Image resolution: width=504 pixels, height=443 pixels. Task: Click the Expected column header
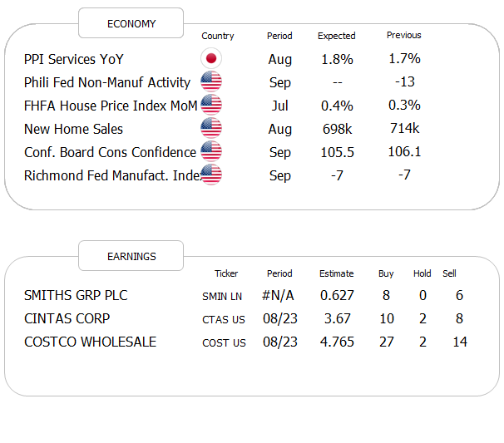click(x=337, y=36)
